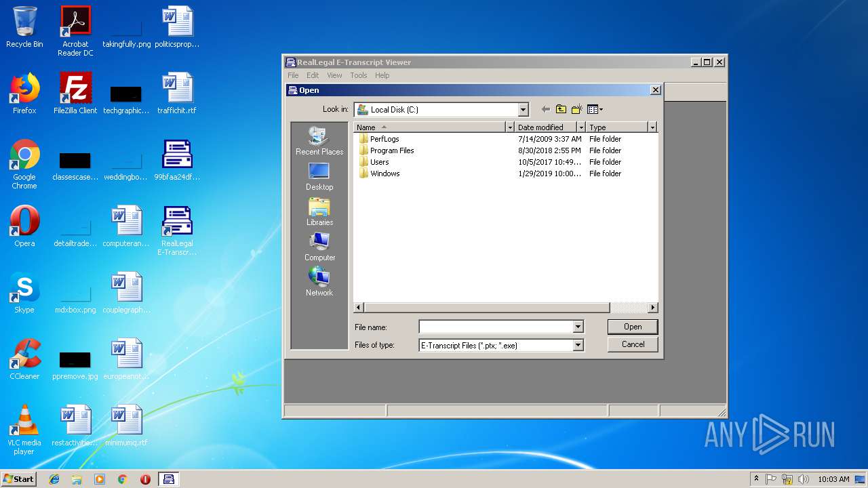Image resolution: width=868 pixels, height=488 pixels.
Task: Select Recent Places in the places bar
Action: click(x=319, y=142)
